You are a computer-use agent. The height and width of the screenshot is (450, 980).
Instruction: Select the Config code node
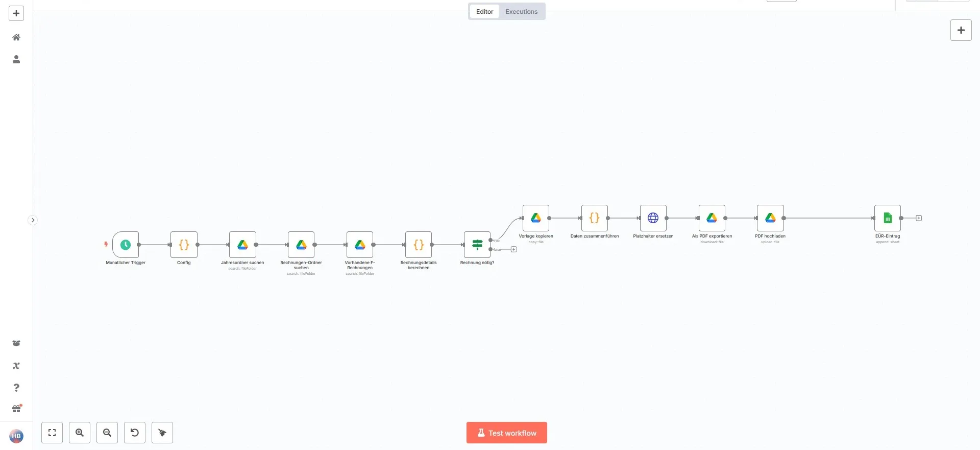pos(184,245)
